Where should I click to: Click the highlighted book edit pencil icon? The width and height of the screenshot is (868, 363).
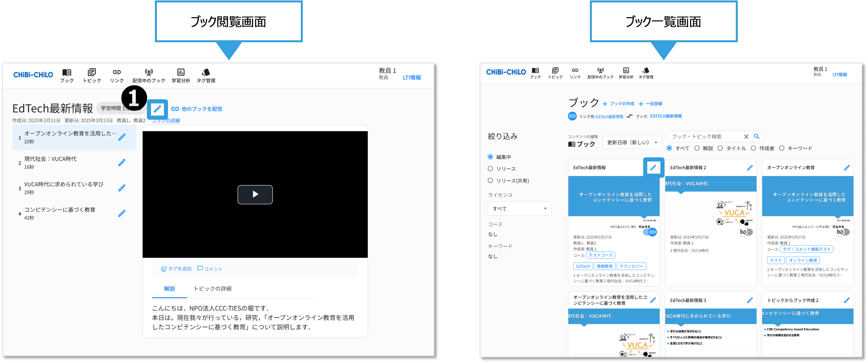pyautogui.click(x=157, y=109)
